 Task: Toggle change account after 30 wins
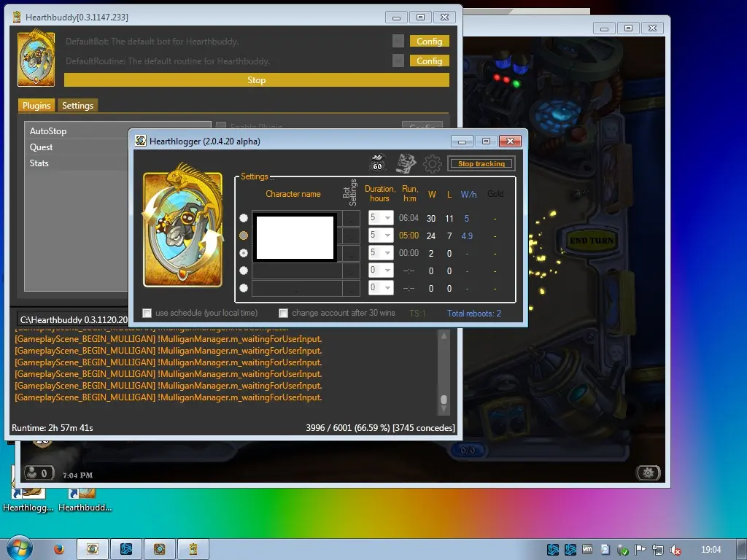point(284,313)
